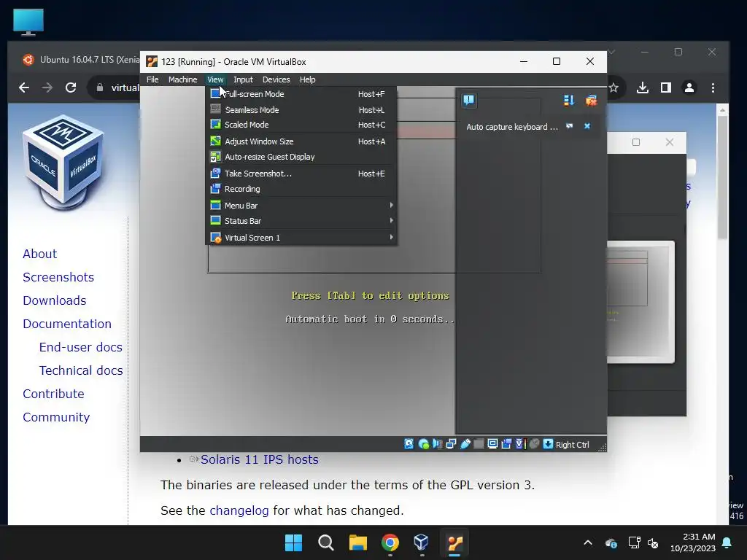Open the Technical docs link
747x560 pixels.
click(x=81, y=370)
